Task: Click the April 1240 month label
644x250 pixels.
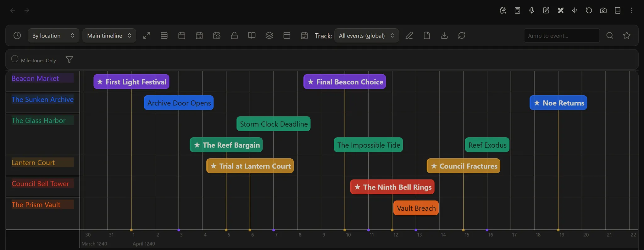Action: tap(144, 244)
